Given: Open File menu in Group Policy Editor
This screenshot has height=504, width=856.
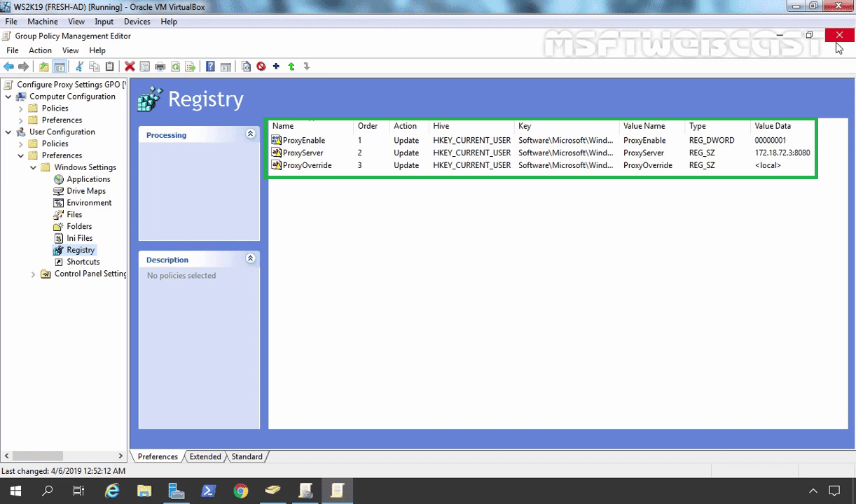Looking at the screenshot, I should 13,50.
